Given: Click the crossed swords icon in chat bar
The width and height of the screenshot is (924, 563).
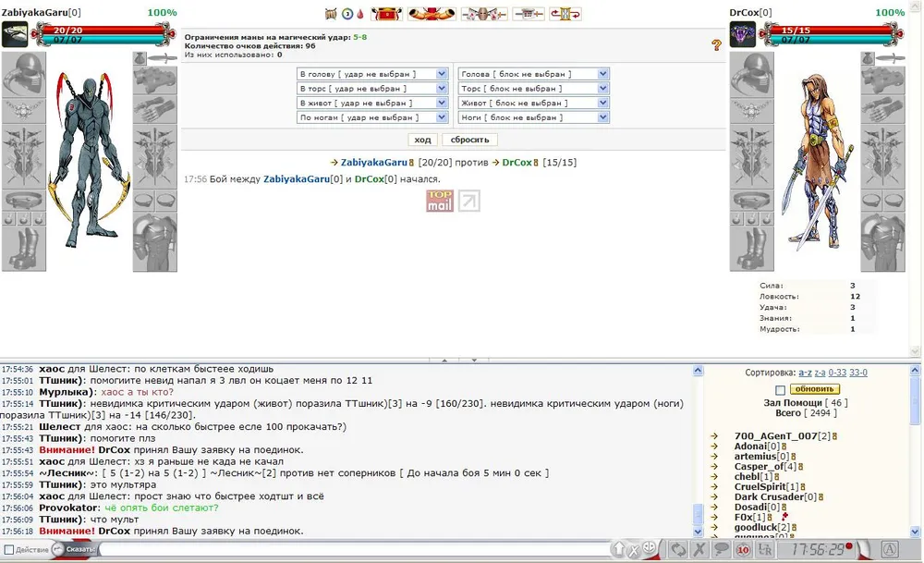Looking at the screenshot, I should coord(634,550).
